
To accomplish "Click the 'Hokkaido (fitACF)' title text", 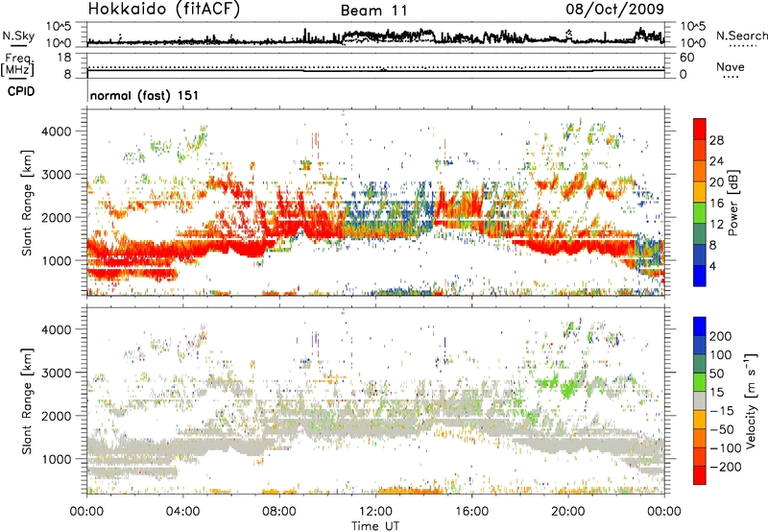I will (x=164, y=9).
